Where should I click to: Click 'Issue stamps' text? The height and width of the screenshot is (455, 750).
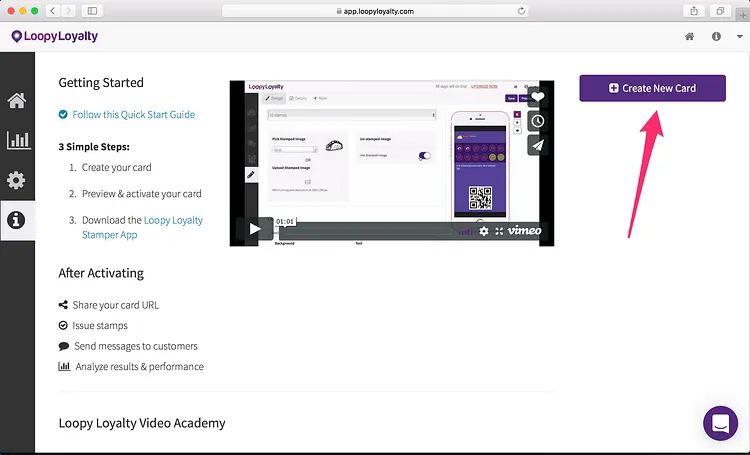click(x=100, y=325)
